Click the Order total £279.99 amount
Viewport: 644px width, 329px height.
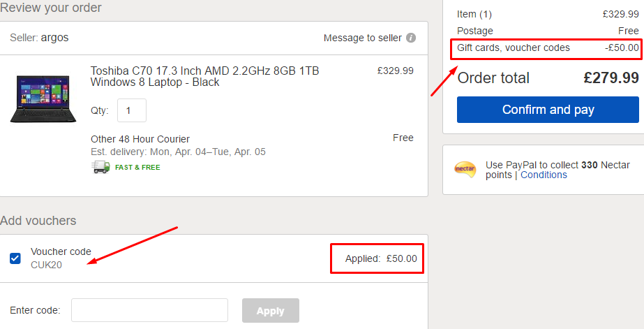click(x=611, y=78)
